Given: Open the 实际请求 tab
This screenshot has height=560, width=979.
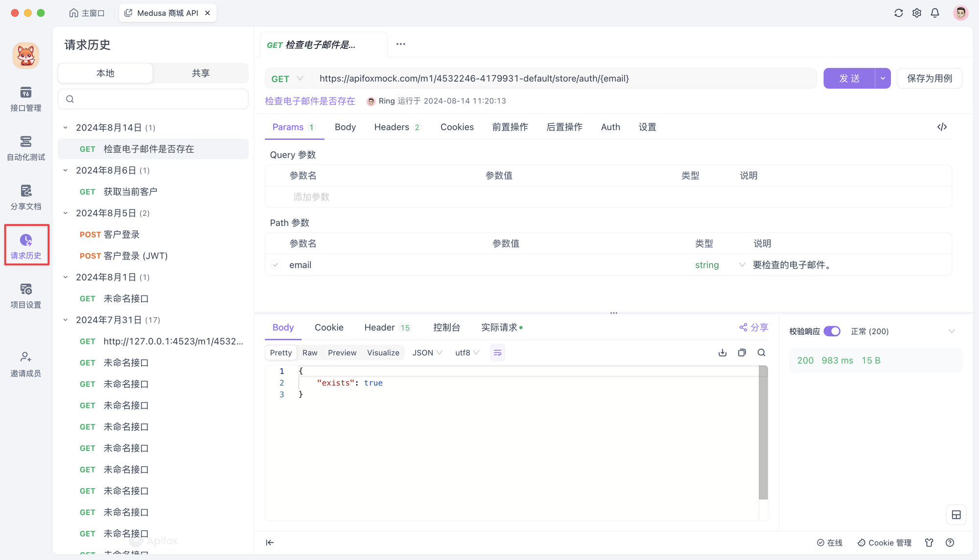Looking at the screenshot, I should tap(501, 327).
